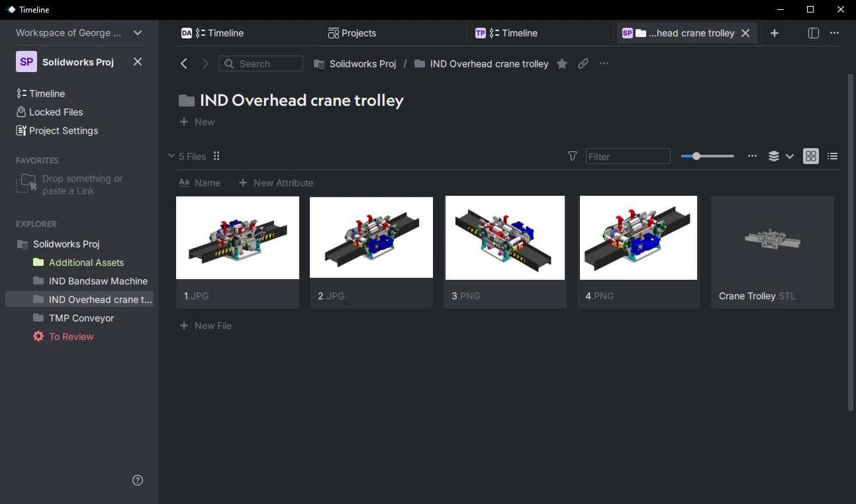Screen dimensions: 856x504
Task: Open the Workspace of George dropdown
Action: (x=137, y=32)
